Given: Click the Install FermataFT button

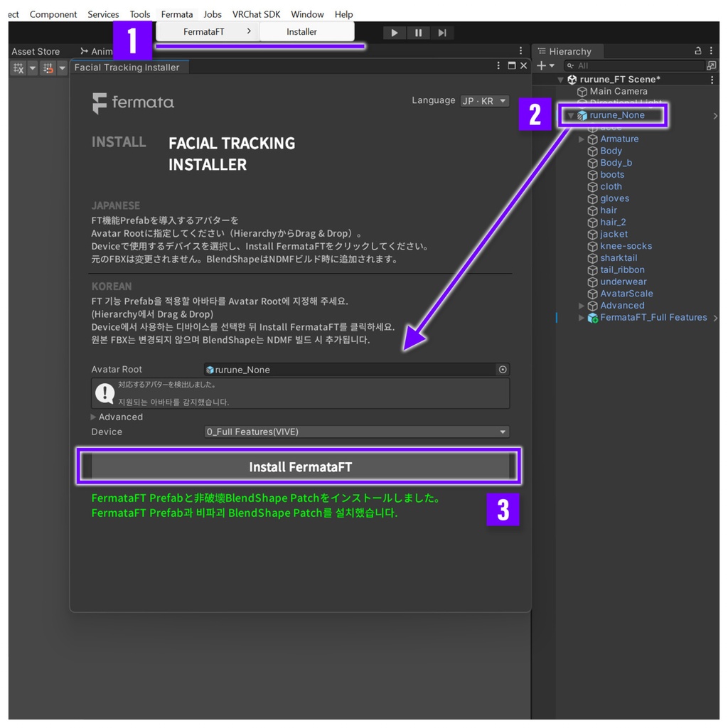Looking at the screenshot, I should [x=301, y=466].
